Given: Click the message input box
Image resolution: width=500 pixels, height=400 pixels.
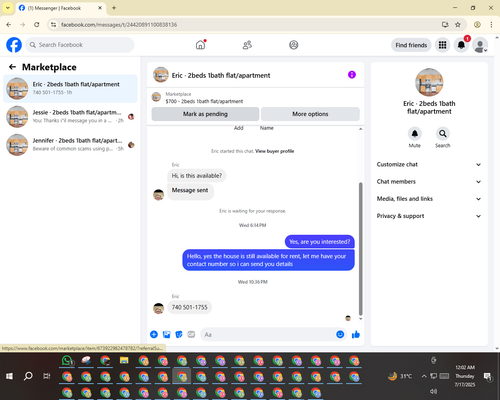Looking at the screenshot, I should coord(268,334).
